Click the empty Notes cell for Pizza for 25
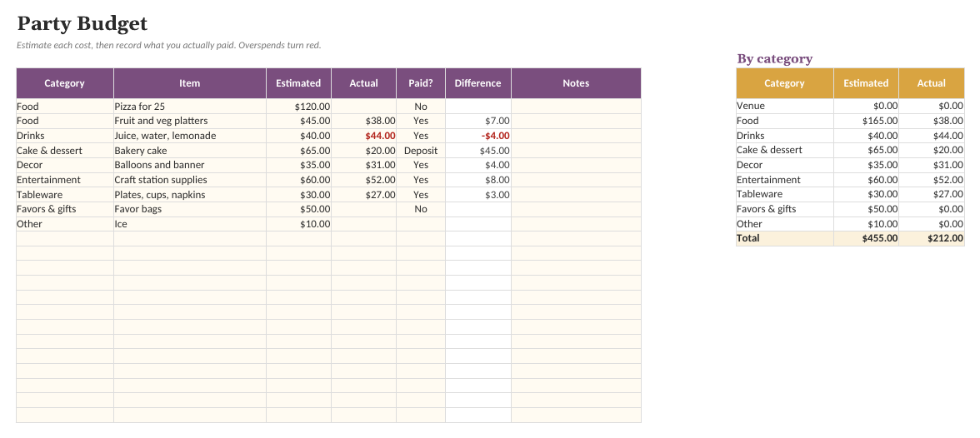 [576, 107]
